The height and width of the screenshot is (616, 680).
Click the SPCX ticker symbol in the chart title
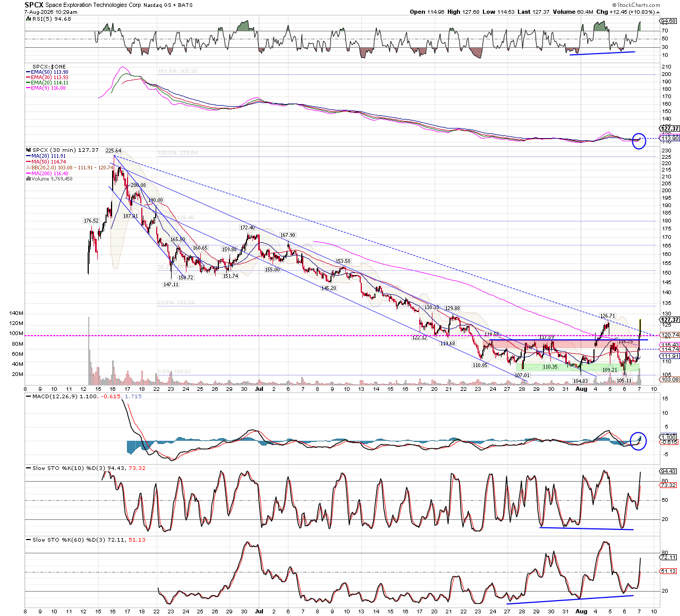click(x=33, y=5)
